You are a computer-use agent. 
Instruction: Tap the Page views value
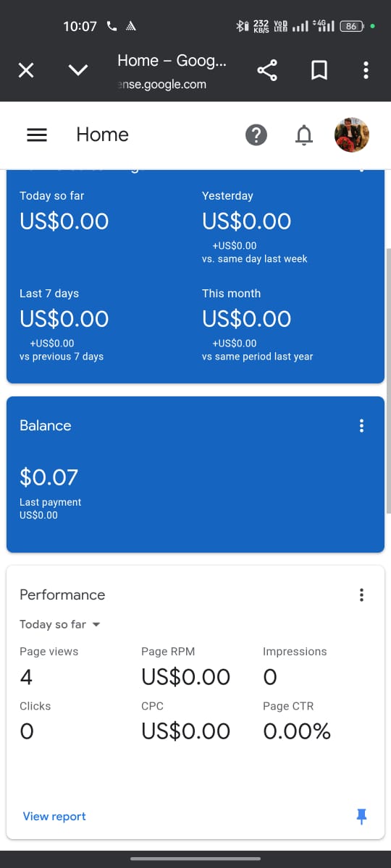coord(26,677)
